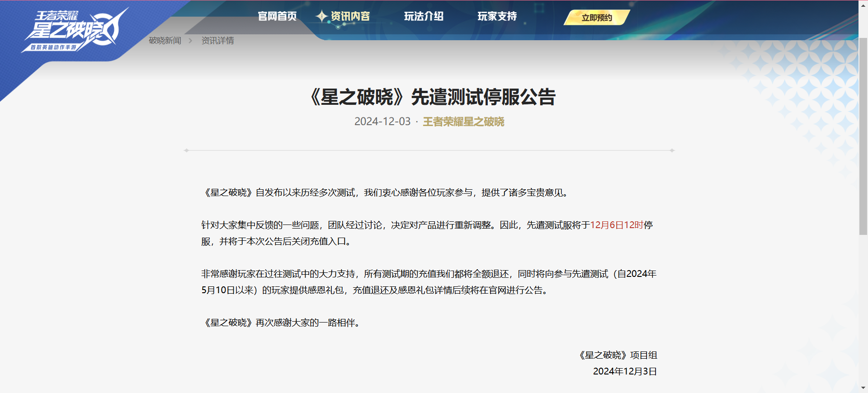Go to the 玩法介绍 menu item

(x=424, y=17)
